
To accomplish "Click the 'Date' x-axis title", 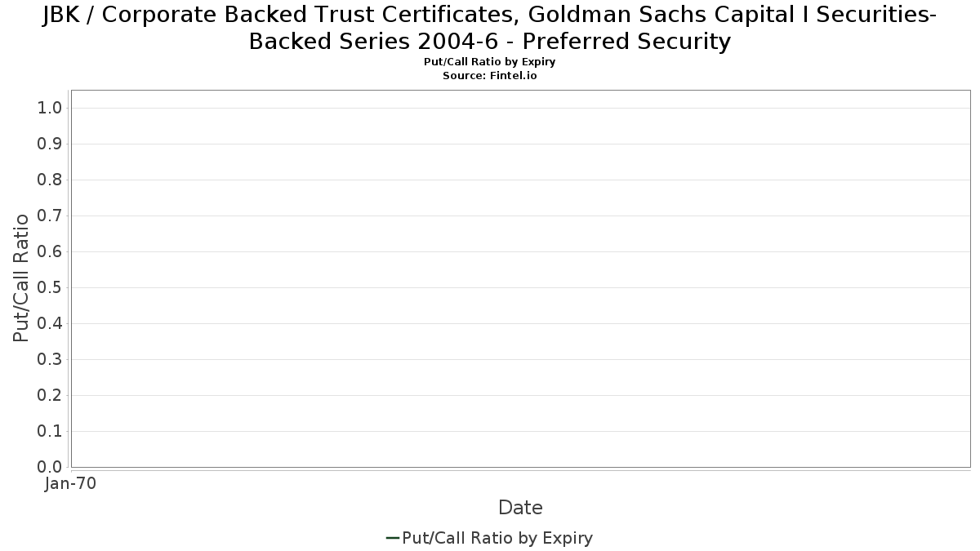I will (520, 508).
